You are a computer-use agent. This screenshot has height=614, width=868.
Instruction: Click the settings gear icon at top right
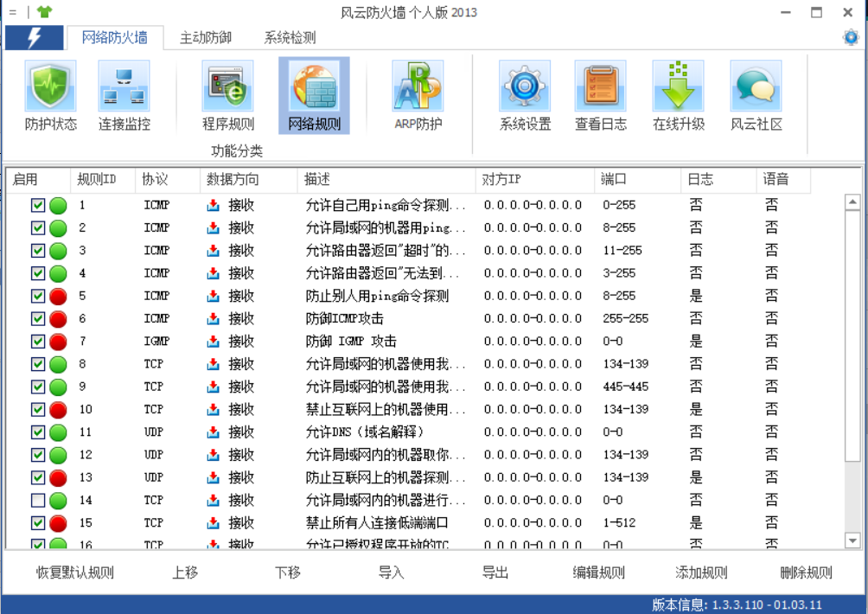[851, 38]
